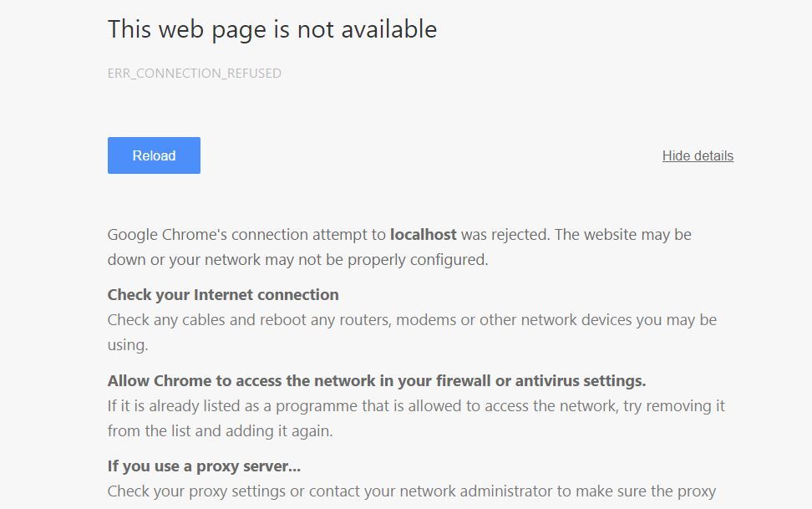The width and height of the screenshot is (812, 509).
Task: Click the word "antivirus" in the bold heading
Action: coord(547,381)
